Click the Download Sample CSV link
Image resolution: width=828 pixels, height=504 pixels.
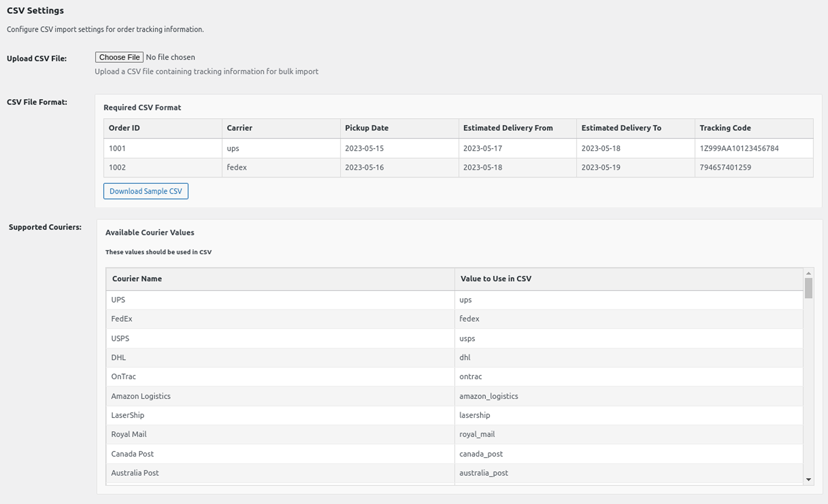(x=146, y=191)
